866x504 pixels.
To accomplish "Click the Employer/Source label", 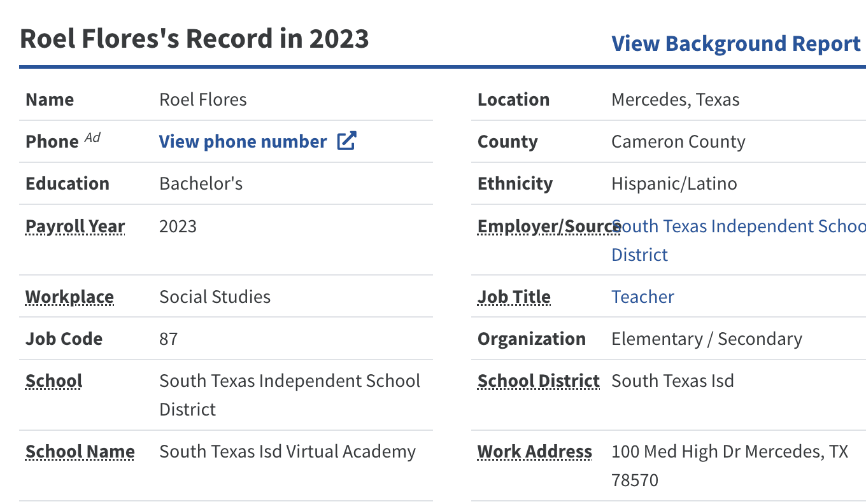I will coord(549,227).
